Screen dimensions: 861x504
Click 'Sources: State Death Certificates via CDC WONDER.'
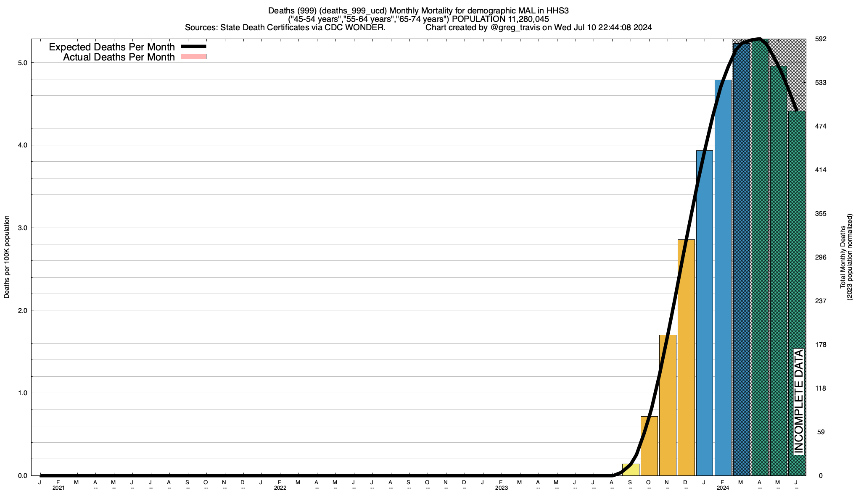point(285,28)
